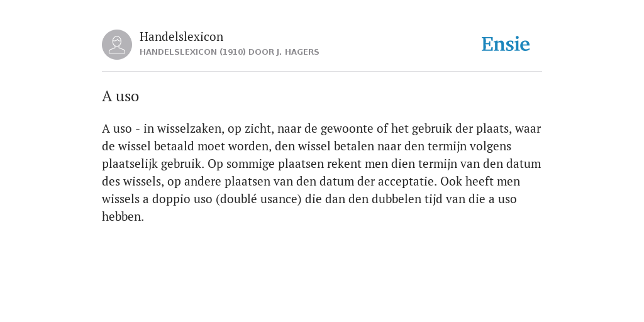
Task: Click the horizontal divider below the header
Action: click(x=322, y=72)
